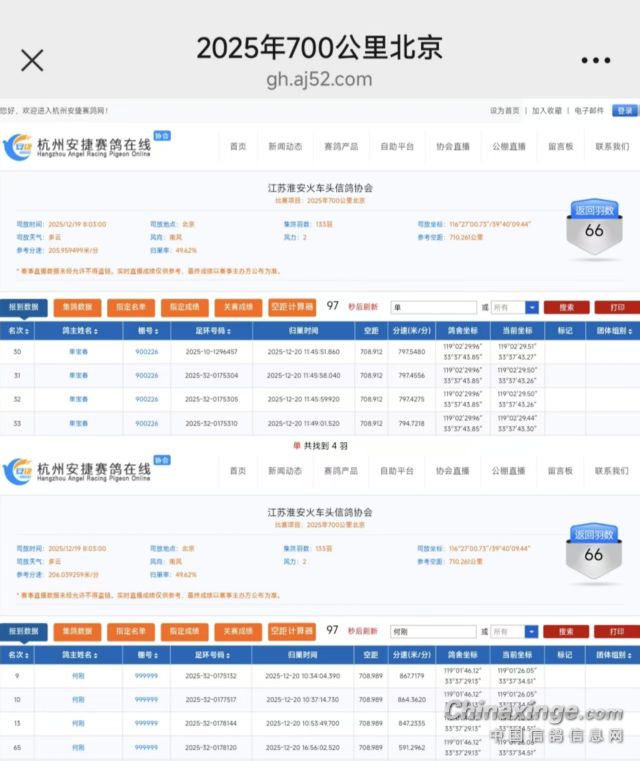
Task: Click the 登录 login button
Action: [x=625, y=111]
